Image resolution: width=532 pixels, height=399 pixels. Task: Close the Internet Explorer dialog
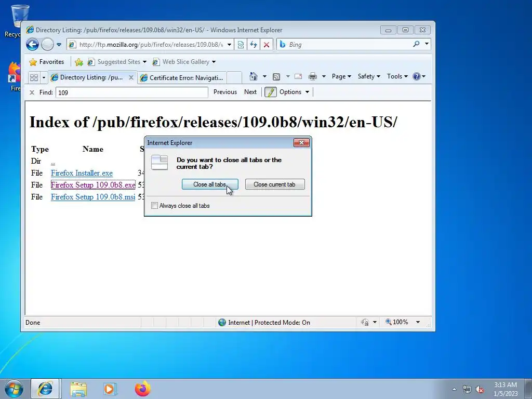301,142
